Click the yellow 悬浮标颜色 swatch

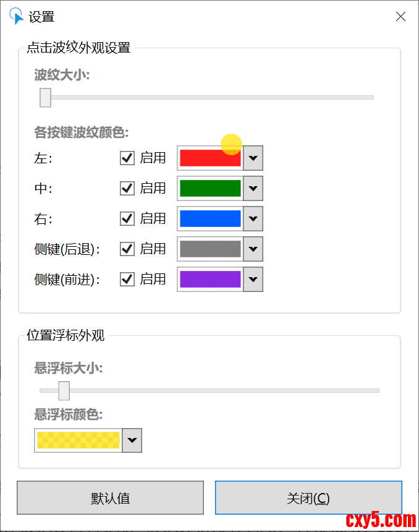coord(77,440)
